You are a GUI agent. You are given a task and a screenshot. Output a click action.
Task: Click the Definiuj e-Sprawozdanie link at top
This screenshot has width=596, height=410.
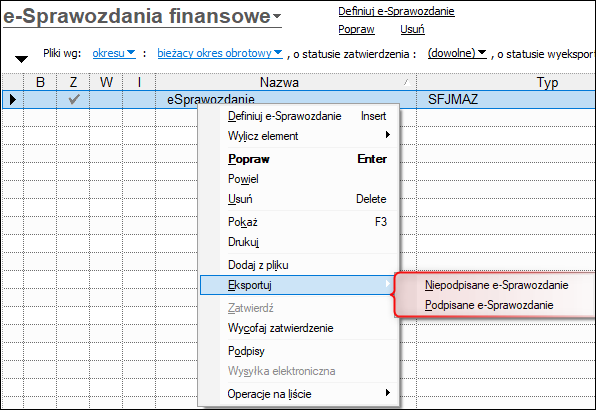tap(396, 11)
